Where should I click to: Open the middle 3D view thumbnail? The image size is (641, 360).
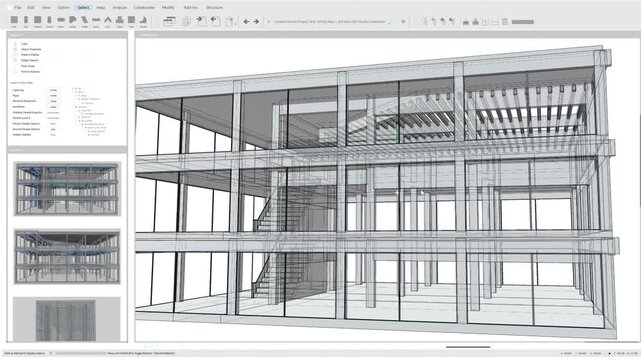[x=67, y=256]
